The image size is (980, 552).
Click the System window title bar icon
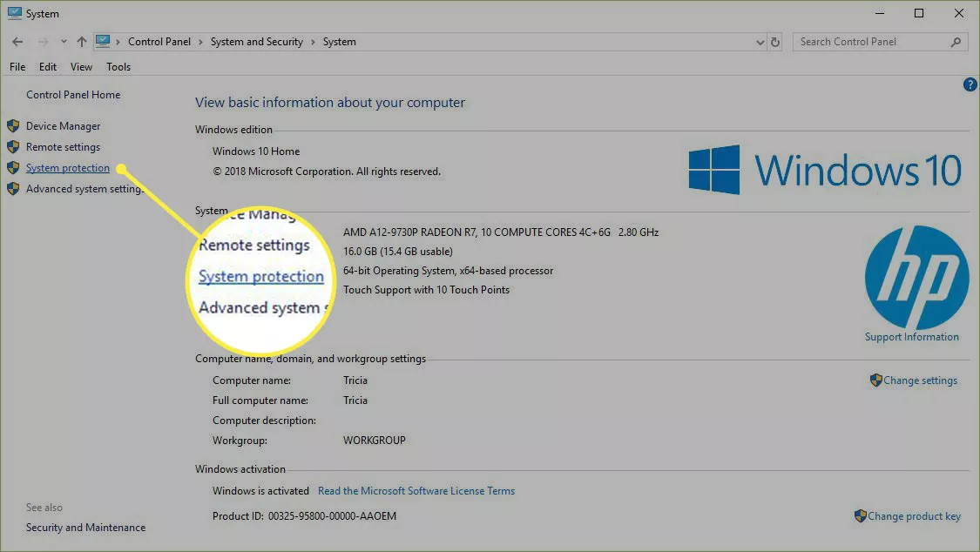15,13
